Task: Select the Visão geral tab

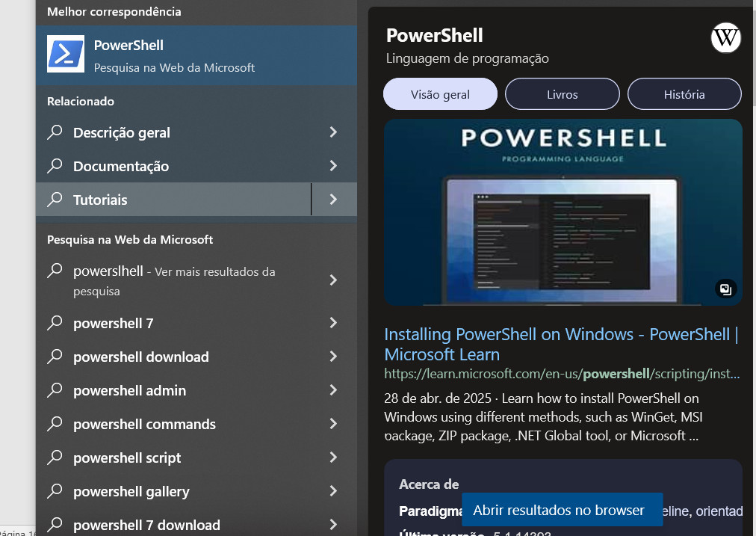Action: (440, 94)
